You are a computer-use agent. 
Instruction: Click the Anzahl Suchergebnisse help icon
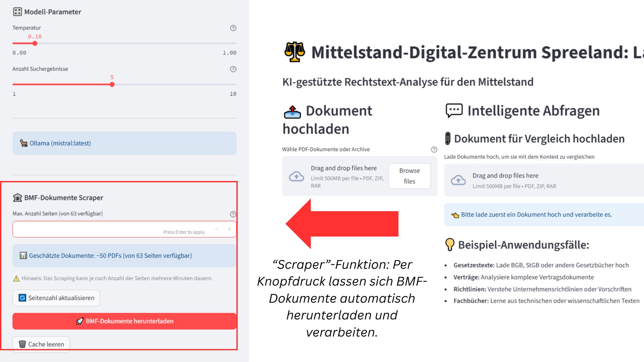click(x=233, y=69)
